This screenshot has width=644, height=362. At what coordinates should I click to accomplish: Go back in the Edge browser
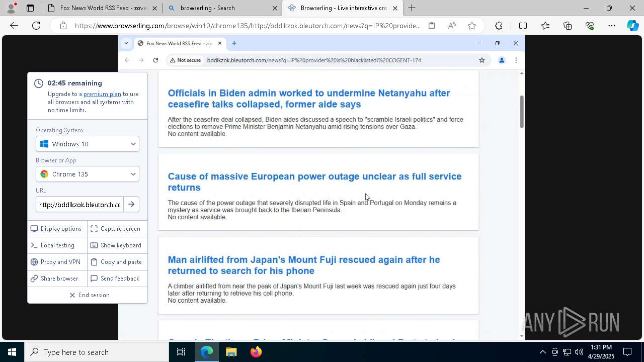pos(14,26)
